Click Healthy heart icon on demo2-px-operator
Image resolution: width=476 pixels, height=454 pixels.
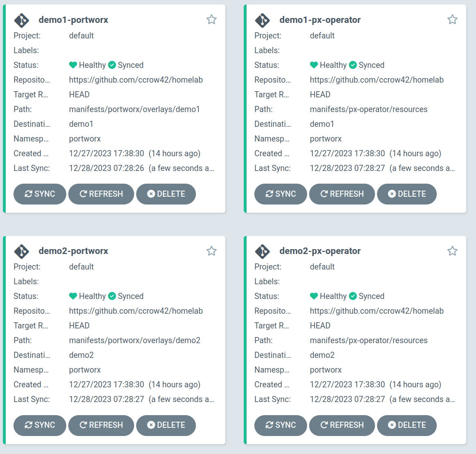click(x=314, y=296)
